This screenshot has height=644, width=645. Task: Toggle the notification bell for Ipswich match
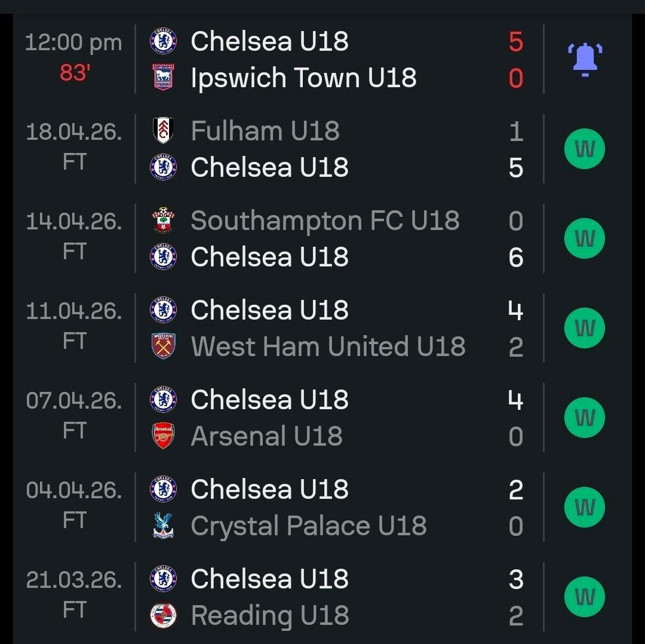(x=584, y=59)
